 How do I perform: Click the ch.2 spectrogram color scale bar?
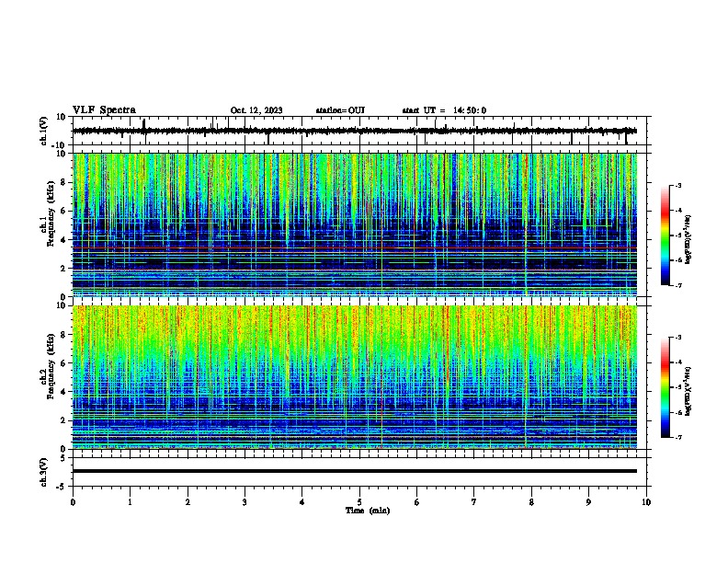pos(665,387)
